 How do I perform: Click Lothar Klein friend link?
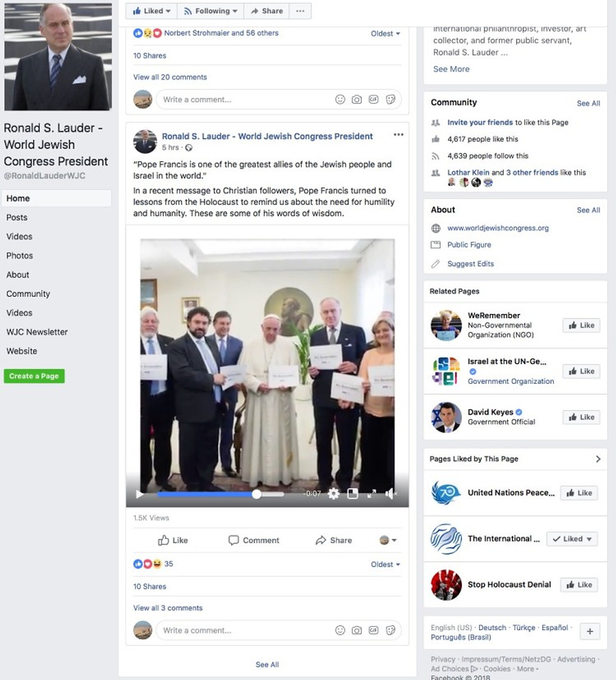point(468,172)
